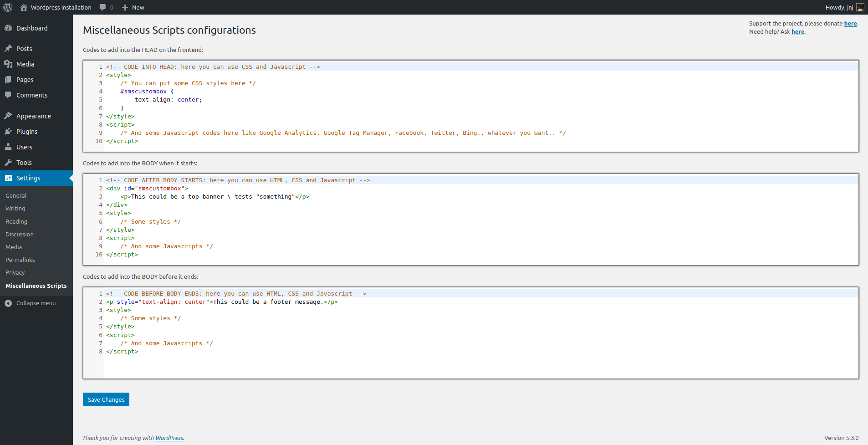Click the New label in the admin bar
Screen dimensions: 868x445
click(x=138, y=7)
